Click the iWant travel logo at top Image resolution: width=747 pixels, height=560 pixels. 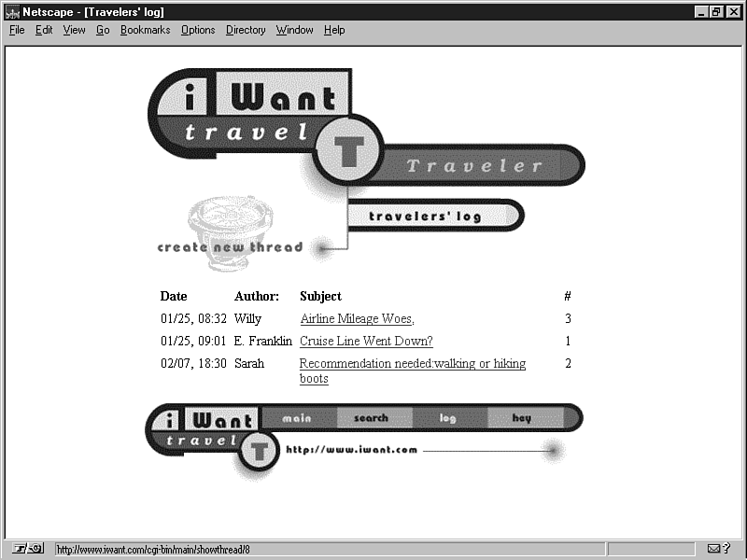click(247, 112)
